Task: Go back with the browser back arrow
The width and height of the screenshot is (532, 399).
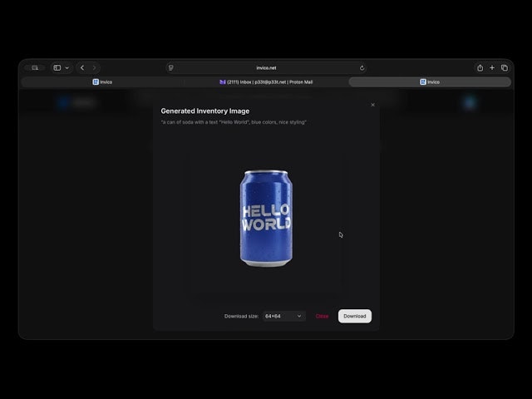Action: click(x=82, y=68)
